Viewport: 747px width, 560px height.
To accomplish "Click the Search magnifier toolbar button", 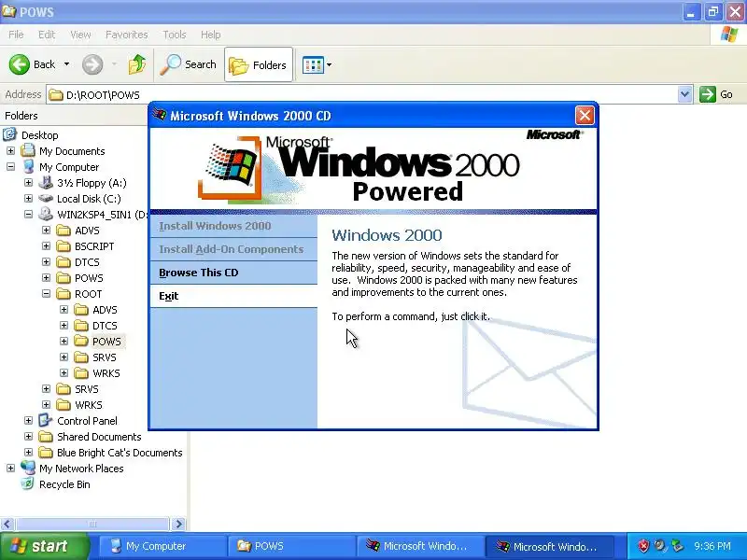I will 189,64.
